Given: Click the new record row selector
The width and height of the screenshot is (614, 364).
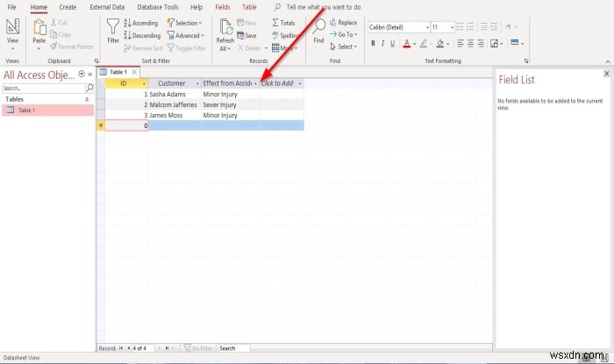Looking at the screenshot, I should (x=101, y=125).
